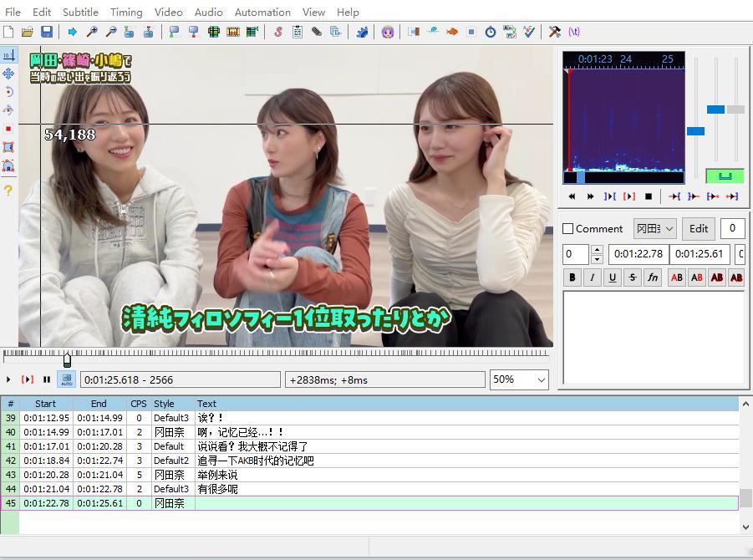Open the Automation menu
The height and width of the screenshot is (560, 753).
tap(262, 12)
